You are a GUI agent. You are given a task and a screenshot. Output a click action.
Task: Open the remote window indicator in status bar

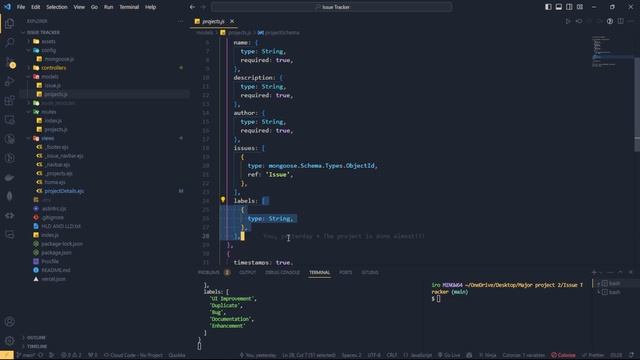coord(7,355)
